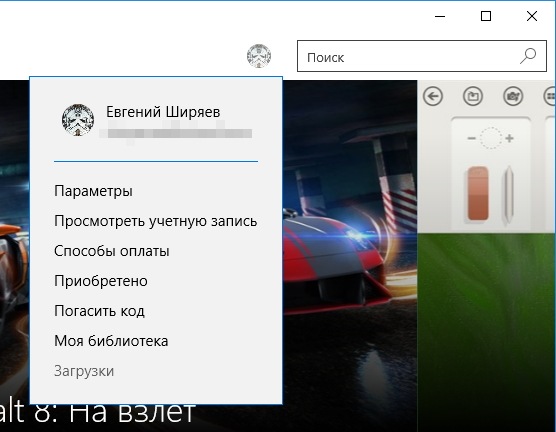Image resolution: width=556 pixels, height=432 pixels.
Task: Click the back arrow icon in app preview
Action: point(433,96)
